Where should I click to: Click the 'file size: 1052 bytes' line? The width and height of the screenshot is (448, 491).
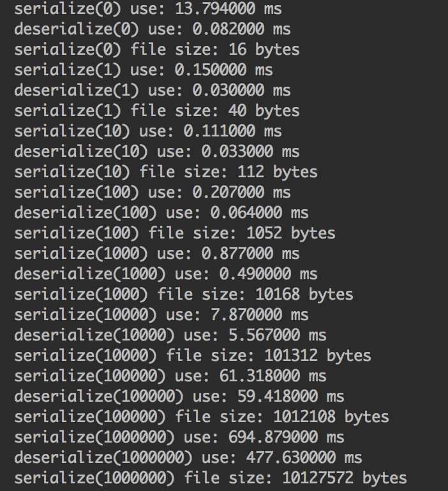tap(174, 233)
